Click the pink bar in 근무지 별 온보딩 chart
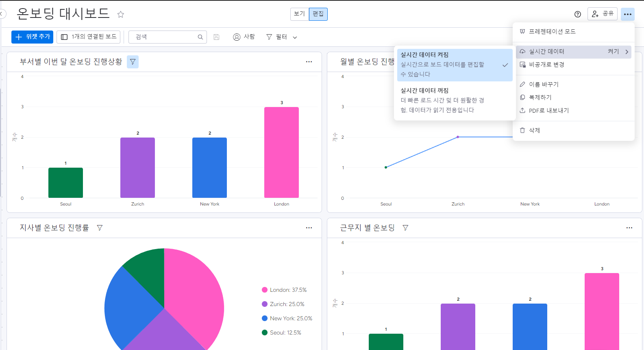 [602, 311]
